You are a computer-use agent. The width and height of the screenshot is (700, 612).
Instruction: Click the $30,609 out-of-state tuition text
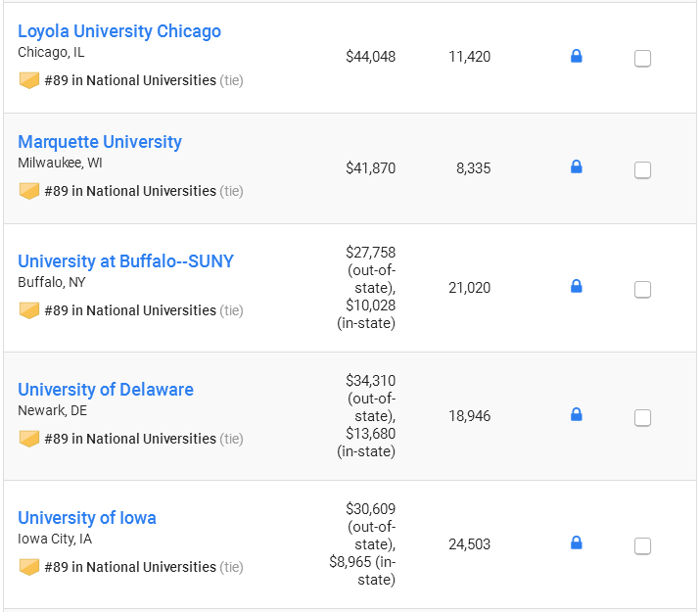click(370, 526)
